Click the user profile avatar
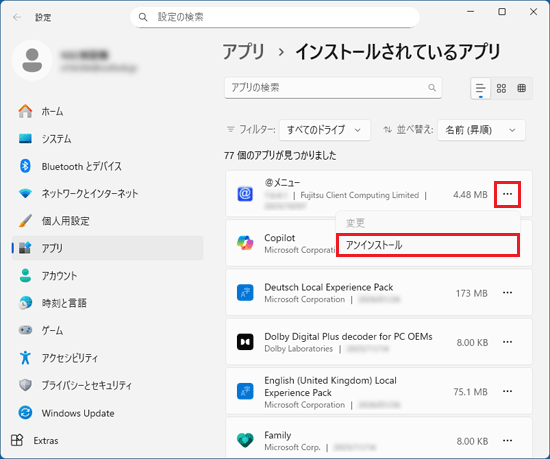 pos(32,60)
